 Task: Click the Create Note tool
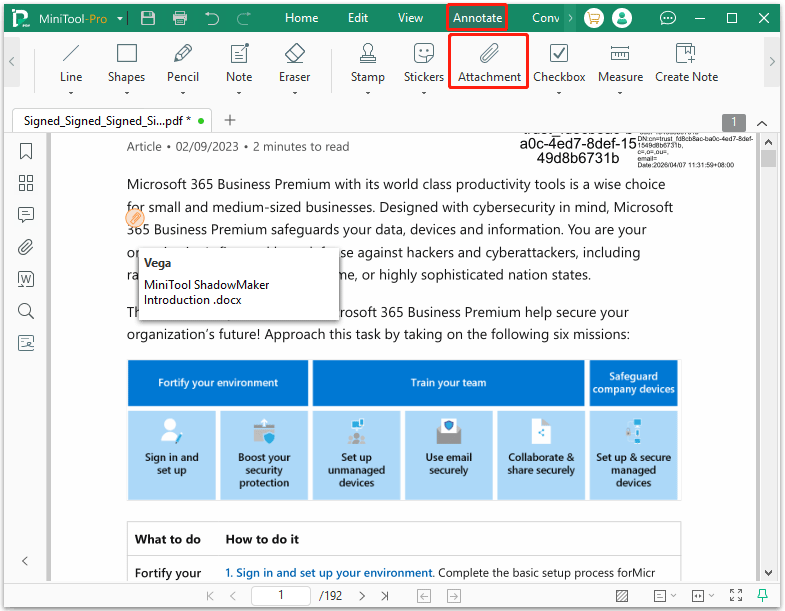pyautogui.click(x=686, y=63)
